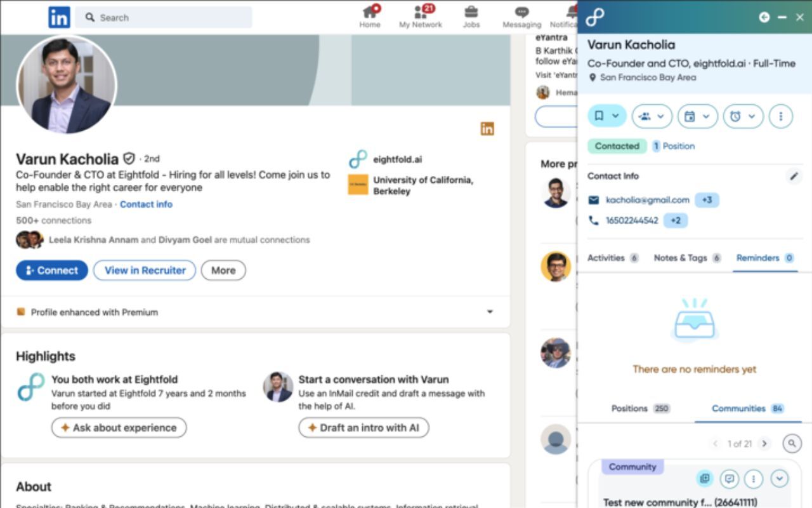
Task: Click the UC Berkeley logo on the profile
Action: point(358,185)
